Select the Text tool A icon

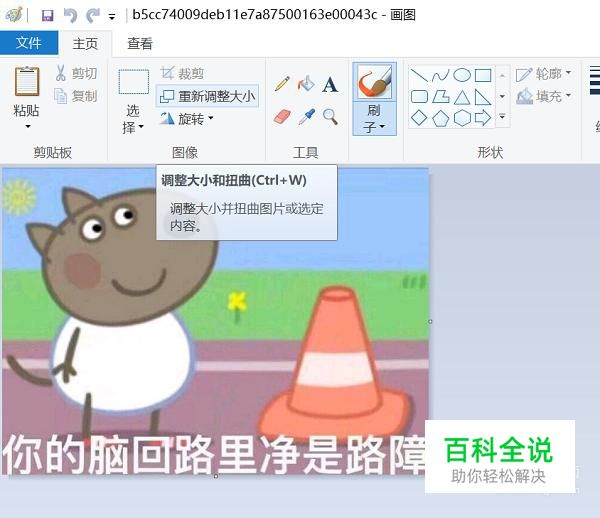(330, 85)
